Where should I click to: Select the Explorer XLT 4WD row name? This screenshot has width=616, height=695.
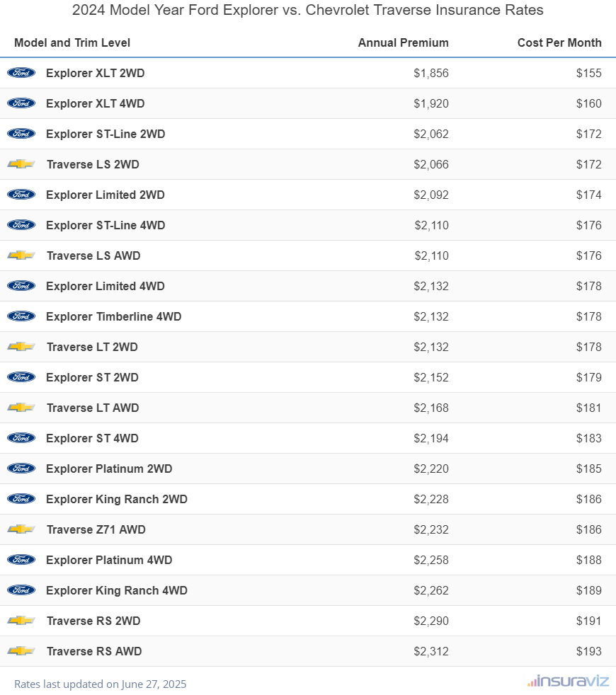pyautogui.click(x=96, y=103)
